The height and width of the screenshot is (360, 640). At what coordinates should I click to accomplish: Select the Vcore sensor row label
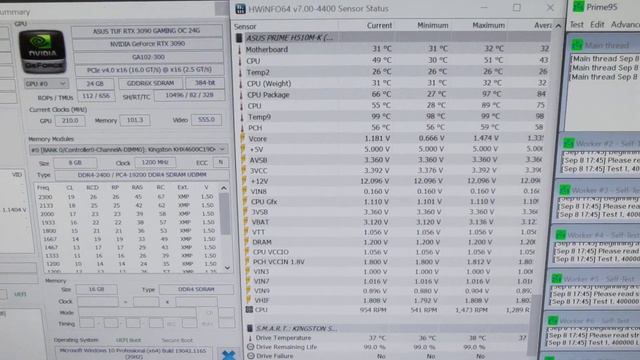pos(258,139)
